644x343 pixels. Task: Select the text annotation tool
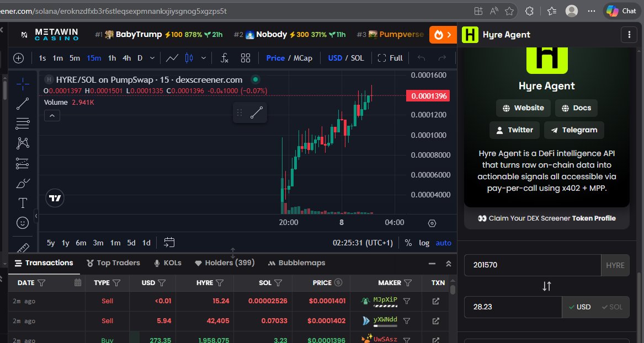(x=23, y=203)
